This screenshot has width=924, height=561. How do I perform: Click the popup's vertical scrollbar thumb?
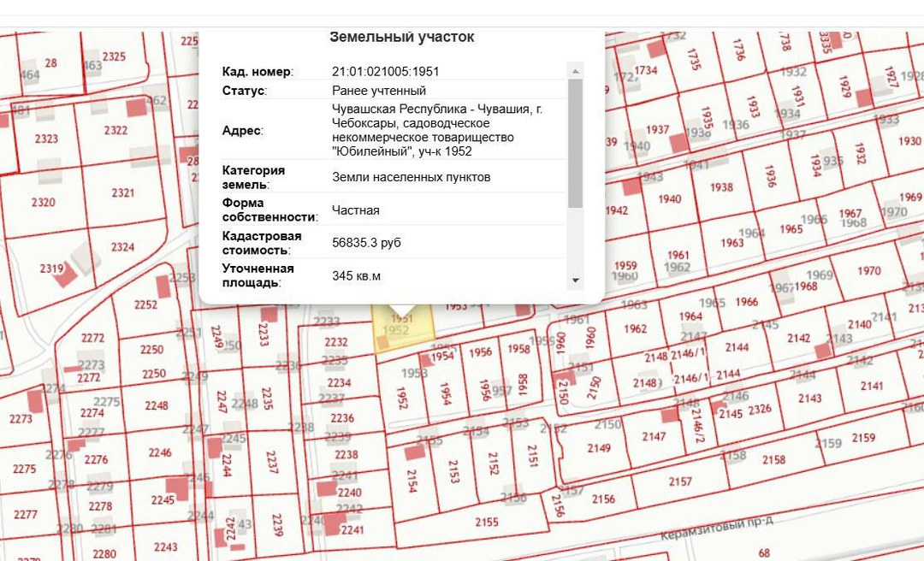(x=575, y=141)
